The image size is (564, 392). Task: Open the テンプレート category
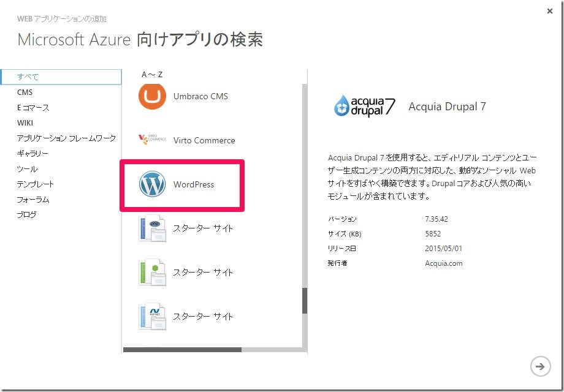point(34,184)
